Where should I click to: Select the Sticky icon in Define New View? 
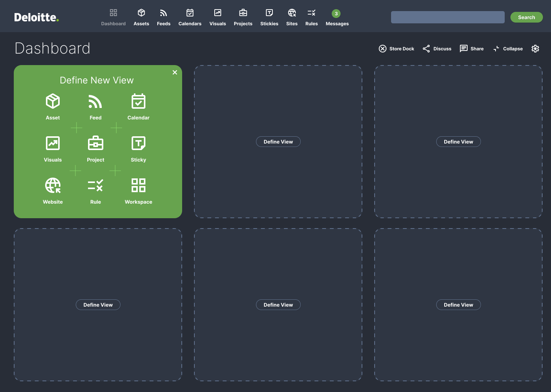click(x=138, y=143)
